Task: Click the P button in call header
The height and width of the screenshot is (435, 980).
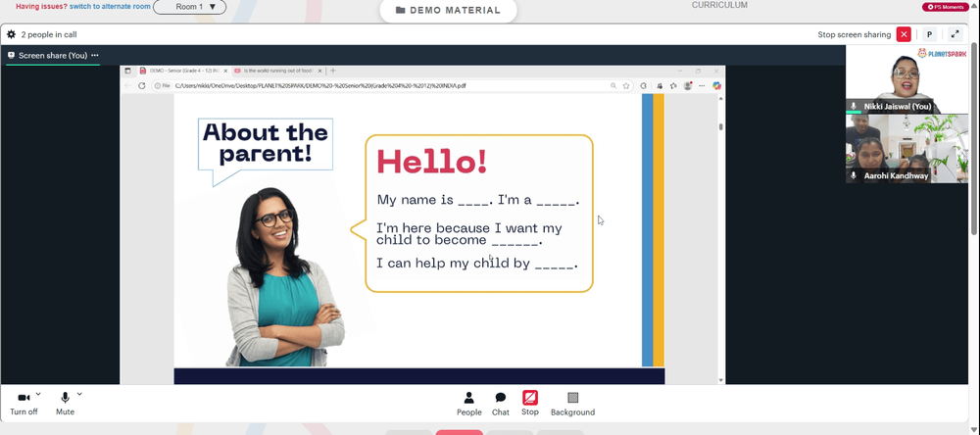Action: click(929, 34)
